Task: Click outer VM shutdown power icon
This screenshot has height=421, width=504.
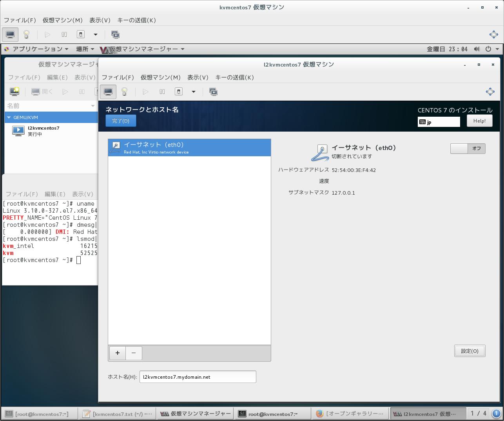Action: [x=81, y=34]
